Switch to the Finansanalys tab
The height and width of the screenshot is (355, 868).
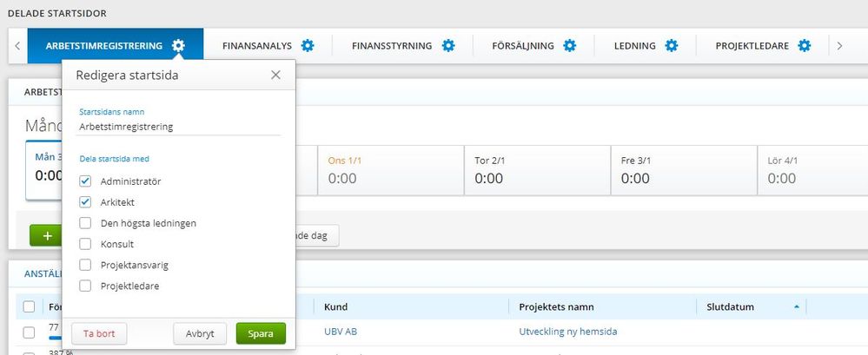257,46
